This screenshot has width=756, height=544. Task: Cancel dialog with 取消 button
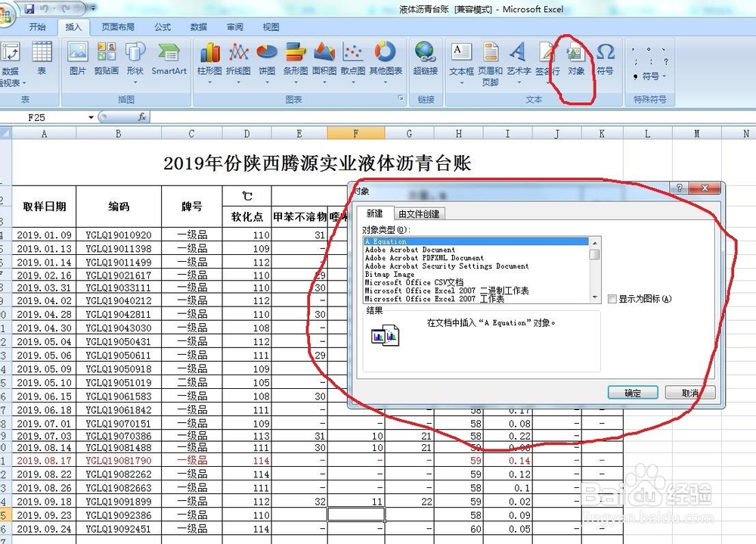click(x=690, y=393)
